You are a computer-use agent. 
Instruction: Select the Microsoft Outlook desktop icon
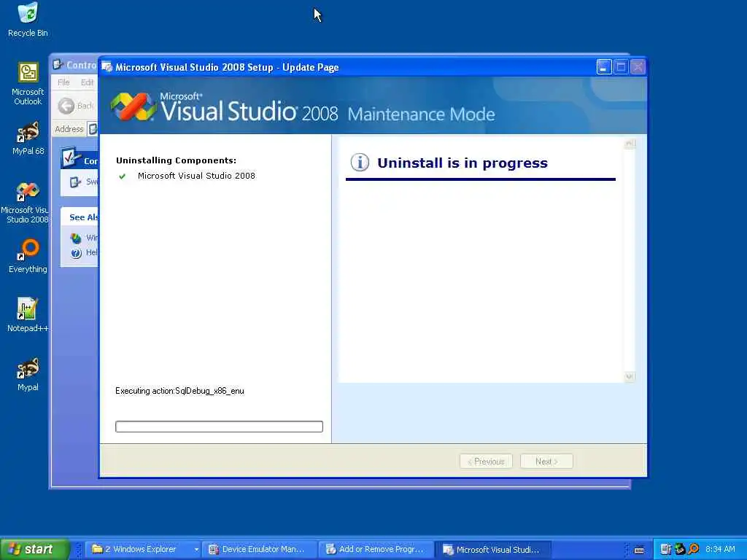pos(28,84)
